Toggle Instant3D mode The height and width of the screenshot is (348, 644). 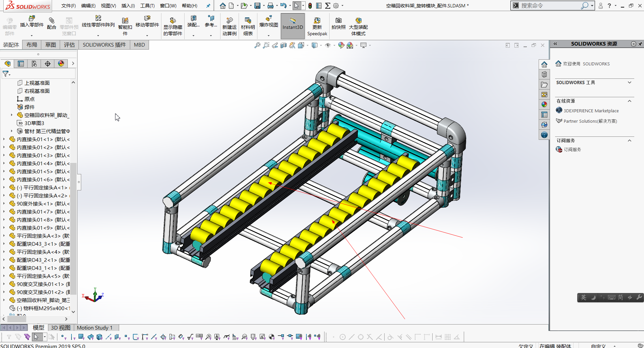(x=293, y=26)
